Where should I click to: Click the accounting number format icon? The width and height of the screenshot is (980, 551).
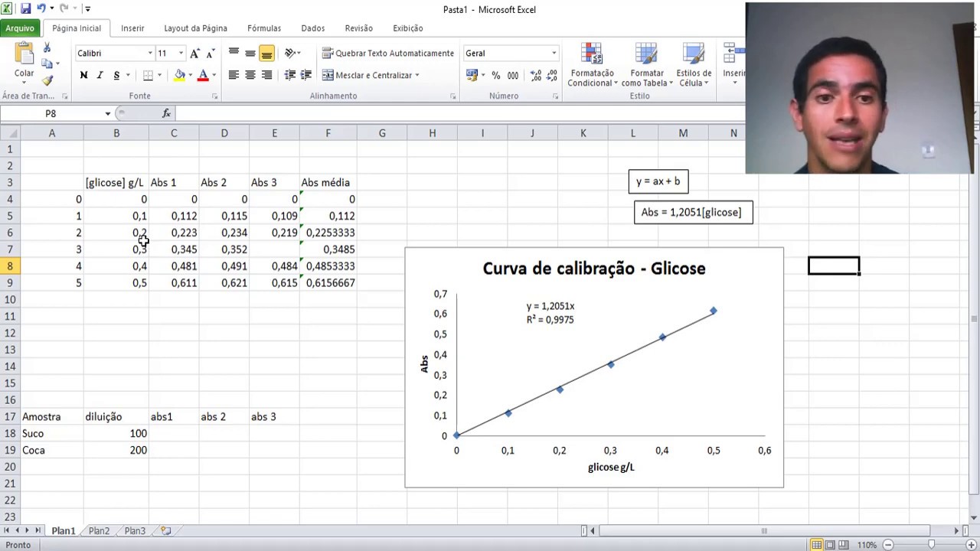pos(472,75)
